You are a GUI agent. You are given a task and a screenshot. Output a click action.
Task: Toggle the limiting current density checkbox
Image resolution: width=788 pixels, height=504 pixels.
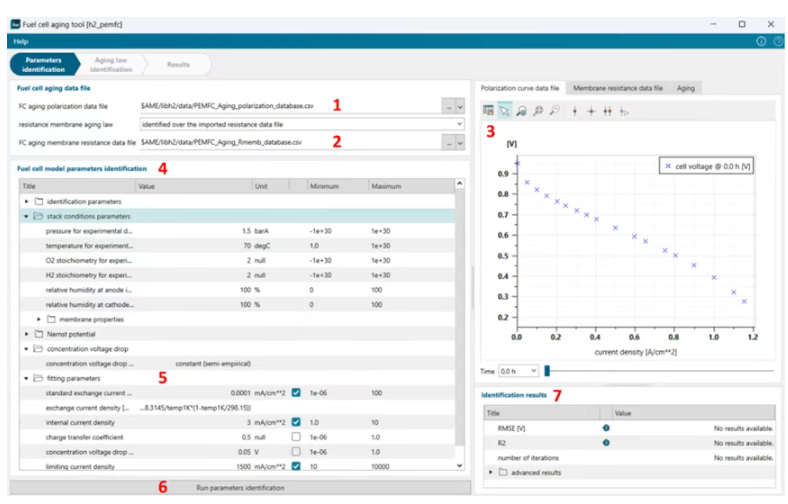click(x=296, y=466)
